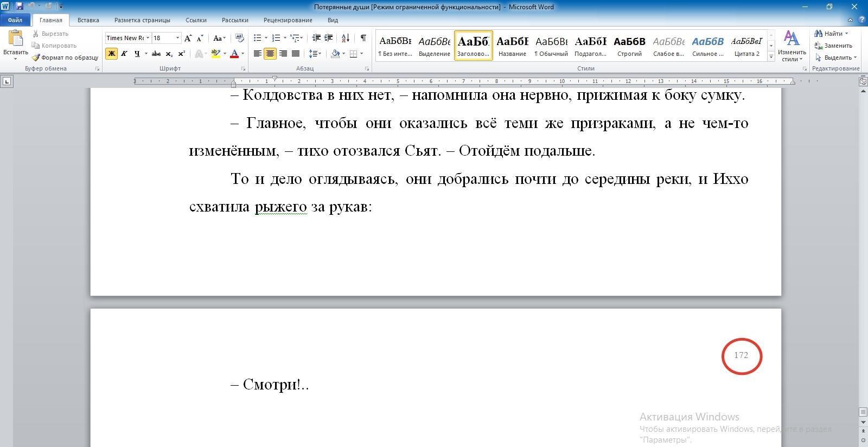The width and height of the screenshot is (868, 447).
Task: Open the font size dropdown
Action: [177, 38]
